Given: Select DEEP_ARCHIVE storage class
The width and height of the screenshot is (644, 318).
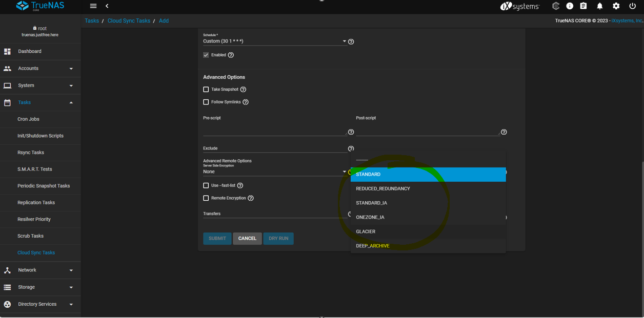Looking at the screenshot, I should coord(428,246).
